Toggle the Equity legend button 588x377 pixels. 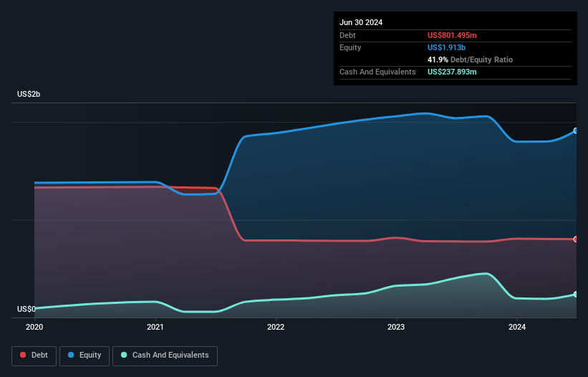(x=85, y=355)
